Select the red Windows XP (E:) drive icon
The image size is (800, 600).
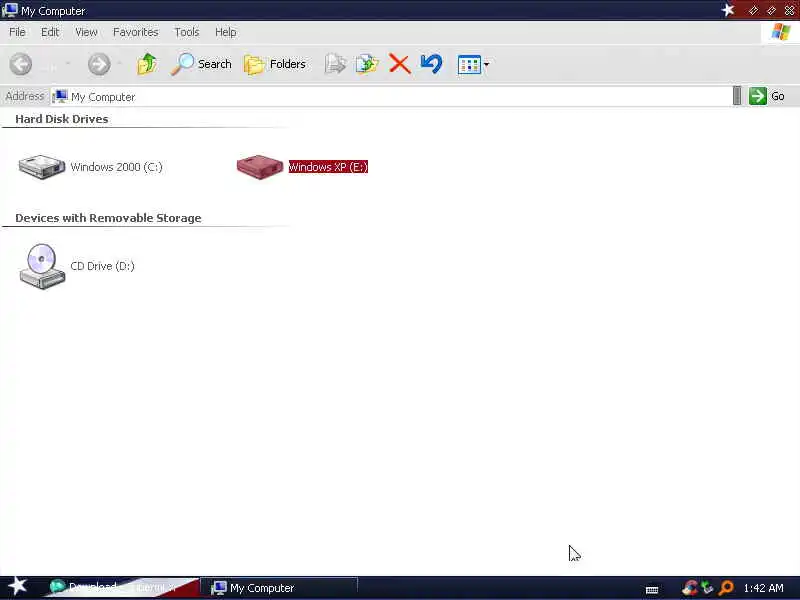260,167
